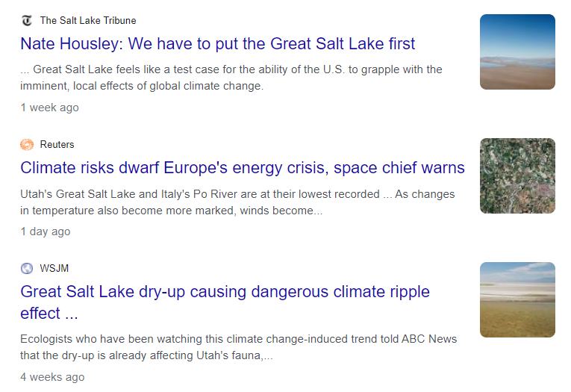Viewport: 571px width, 392px height.
Task: Click 'space chief warns' in the Reuters headline
Action: pyautogui.click(x=399, y=168)
